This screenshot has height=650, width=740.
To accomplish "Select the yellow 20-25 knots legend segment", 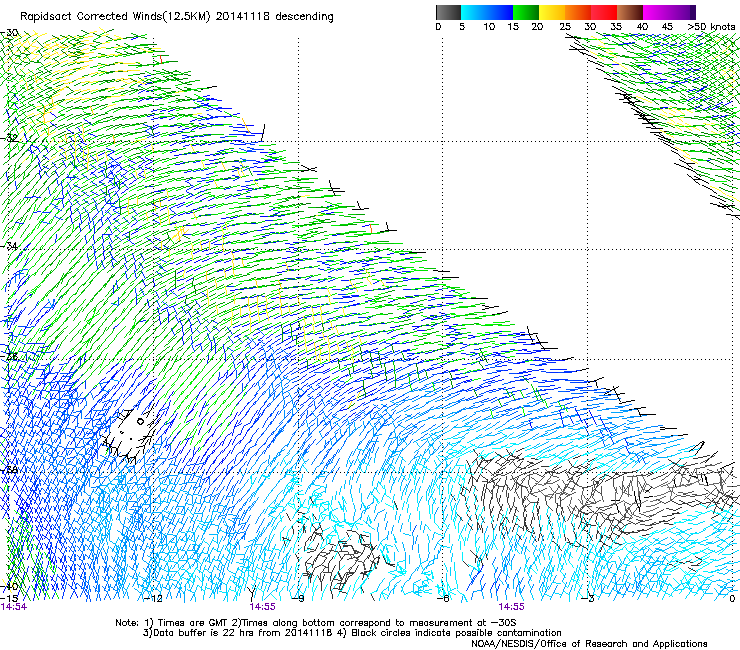I will (x=552, y=12).
